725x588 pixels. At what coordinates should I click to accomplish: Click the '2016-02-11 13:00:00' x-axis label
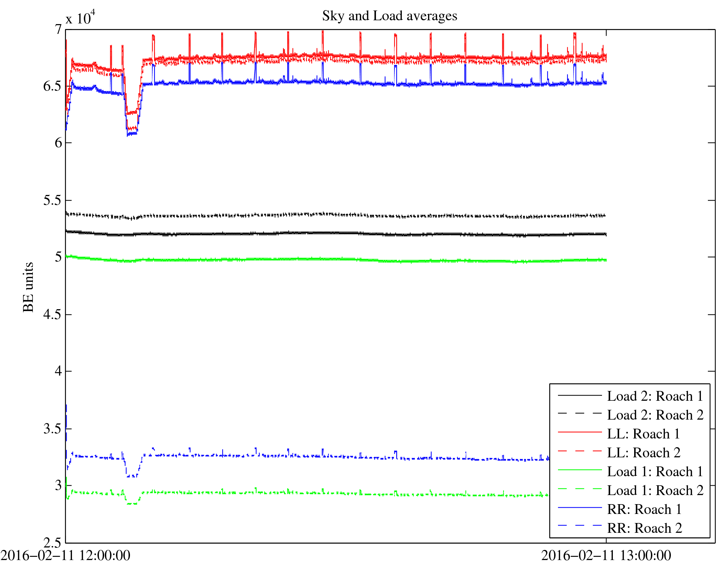(x=606, y=556)
